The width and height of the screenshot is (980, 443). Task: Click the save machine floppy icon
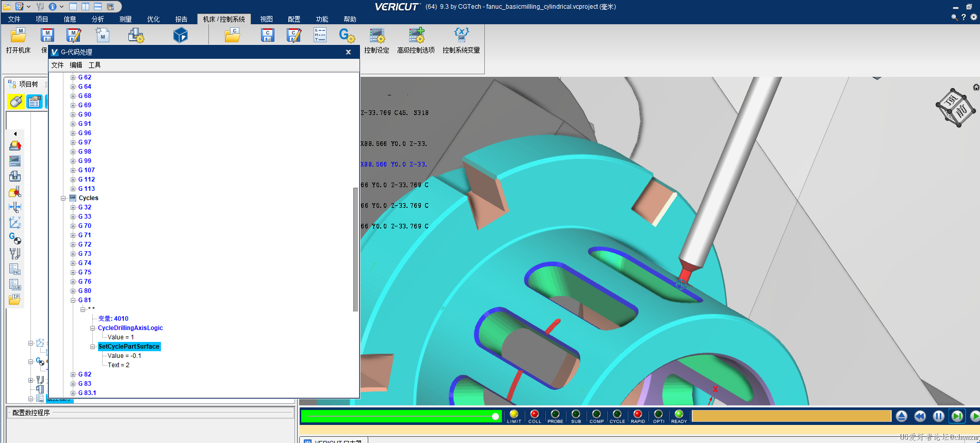47,35
